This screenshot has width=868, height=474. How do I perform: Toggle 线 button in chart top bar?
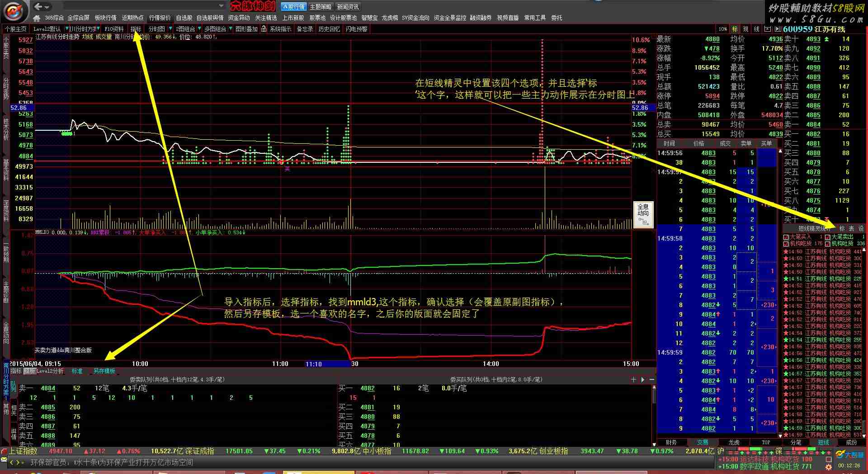click(757, 29)
